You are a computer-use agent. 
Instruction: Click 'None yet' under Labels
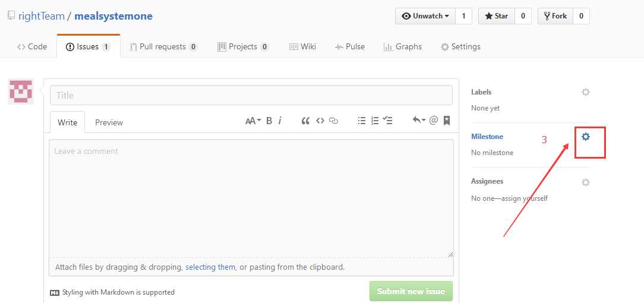tap(485, 108)
